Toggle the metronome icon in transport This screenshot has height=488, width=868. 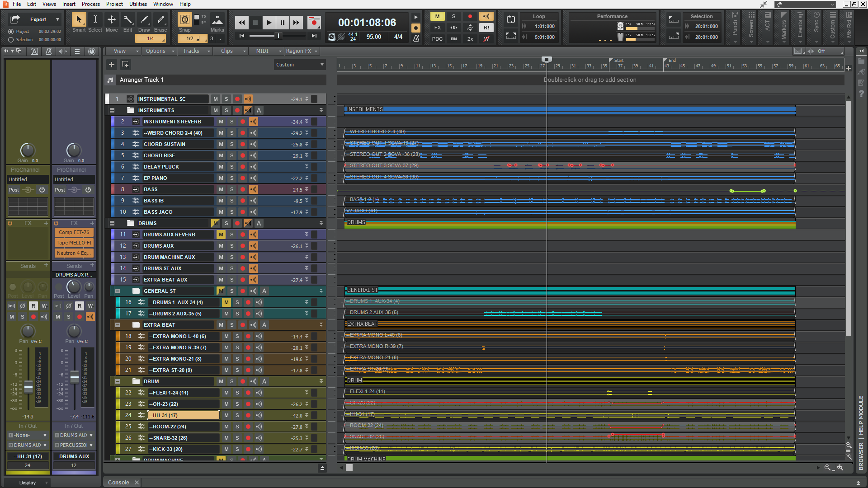pos(416,38)
